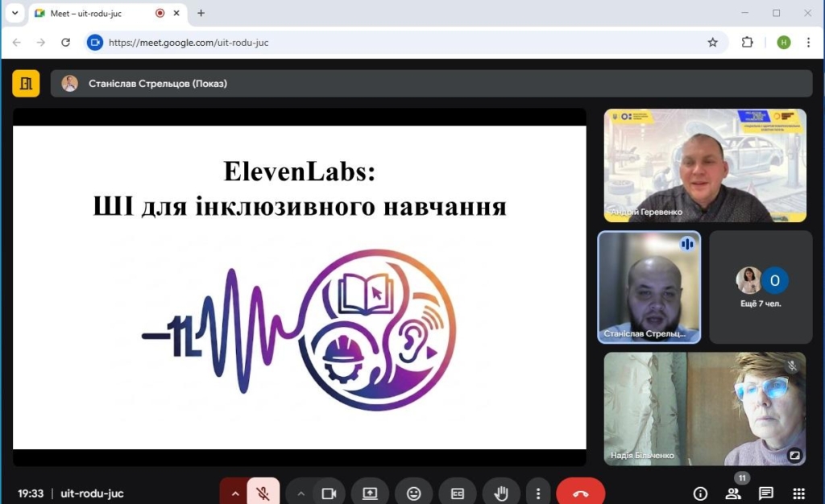The height and width of the screenshot is (504, 825).
Task: Click the "Ещё 7 чел." participants tile
Action: [x=761, y=287]
